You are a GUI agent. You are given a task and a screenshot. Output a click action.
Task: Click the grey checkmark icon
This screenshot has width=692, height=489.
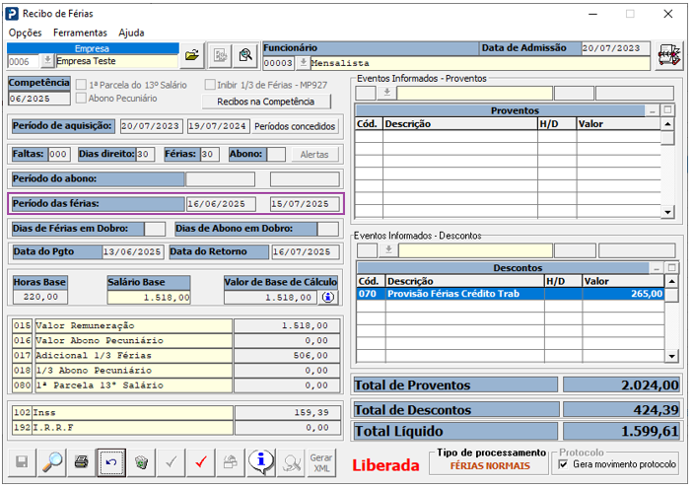[x=171, y=462]
